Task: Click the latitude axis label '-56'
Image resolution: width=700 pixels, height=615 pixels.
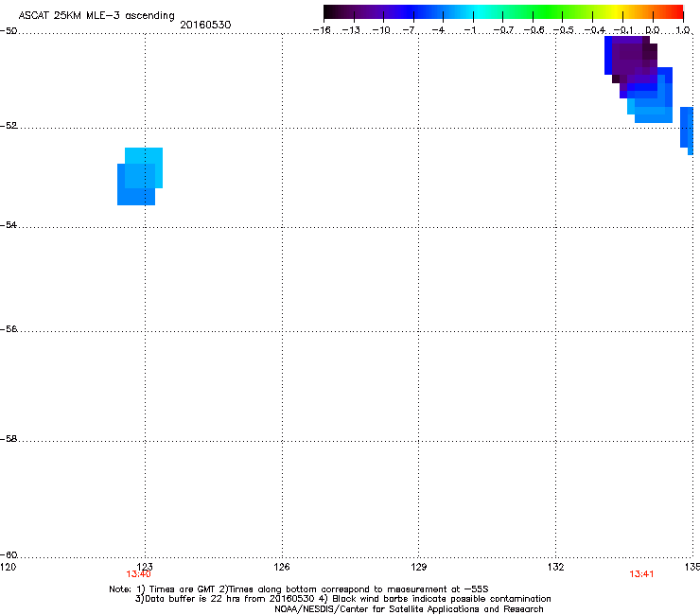Action: [x=9, y=328]
